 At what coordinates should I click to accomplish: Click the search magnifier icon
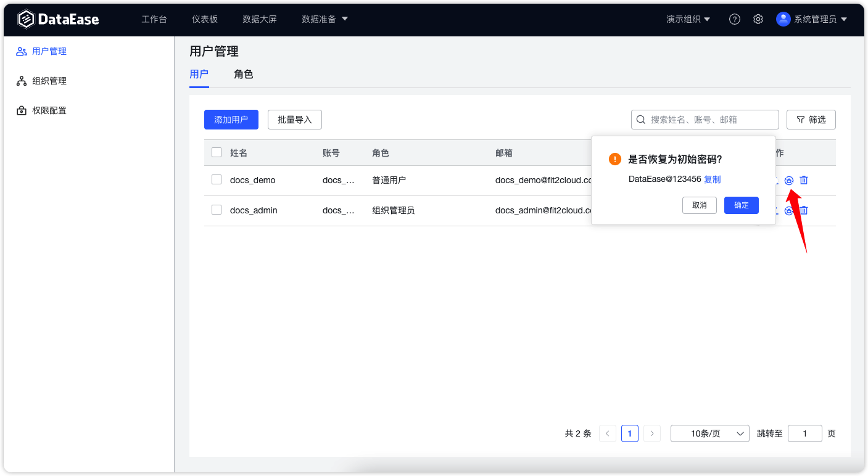click(641, 120)
